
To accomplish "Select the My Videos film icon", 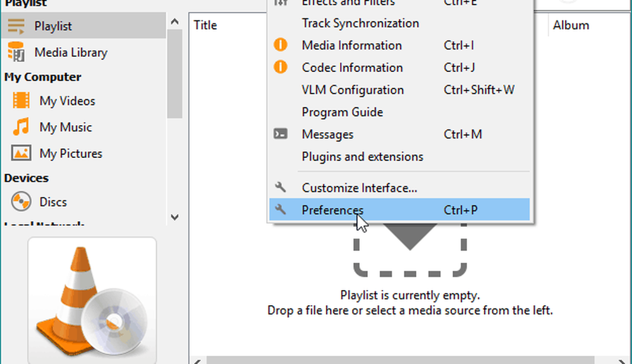I will coord(21,100).
